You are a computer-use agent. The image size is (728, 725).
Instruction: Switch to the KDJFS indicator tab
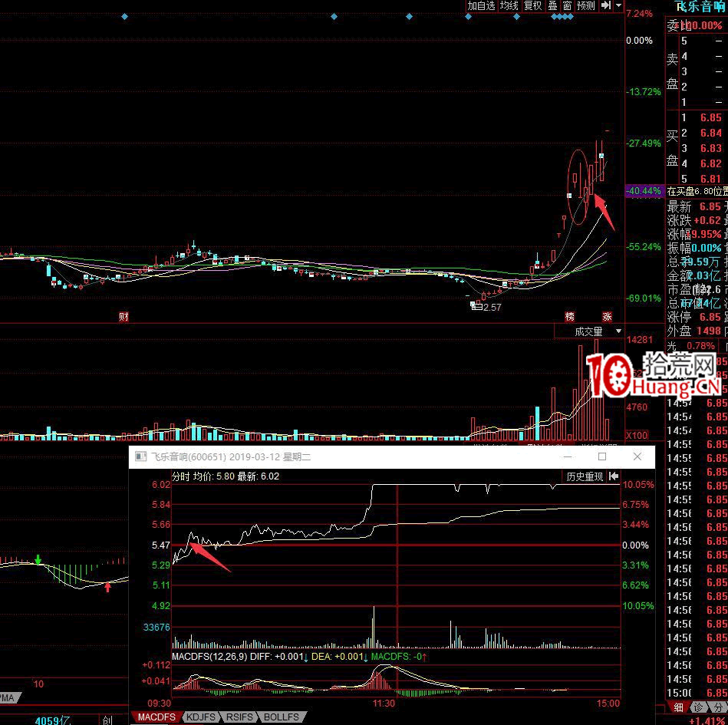pos(200,717)
